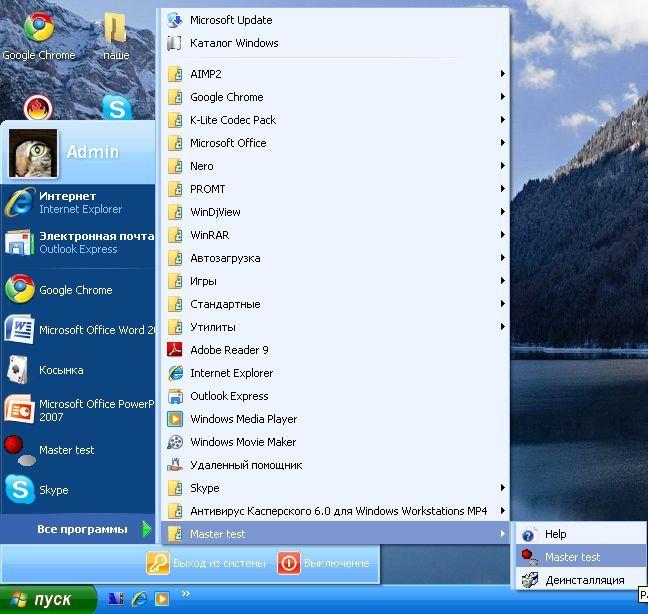648x614 pixels.
Task: Click the Все программы button
Action: pyautogui.click(x=82, y=529)
